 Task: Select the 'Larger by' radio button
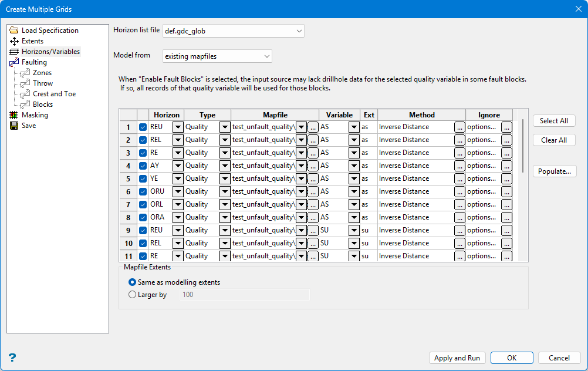(x=132, y=295)
